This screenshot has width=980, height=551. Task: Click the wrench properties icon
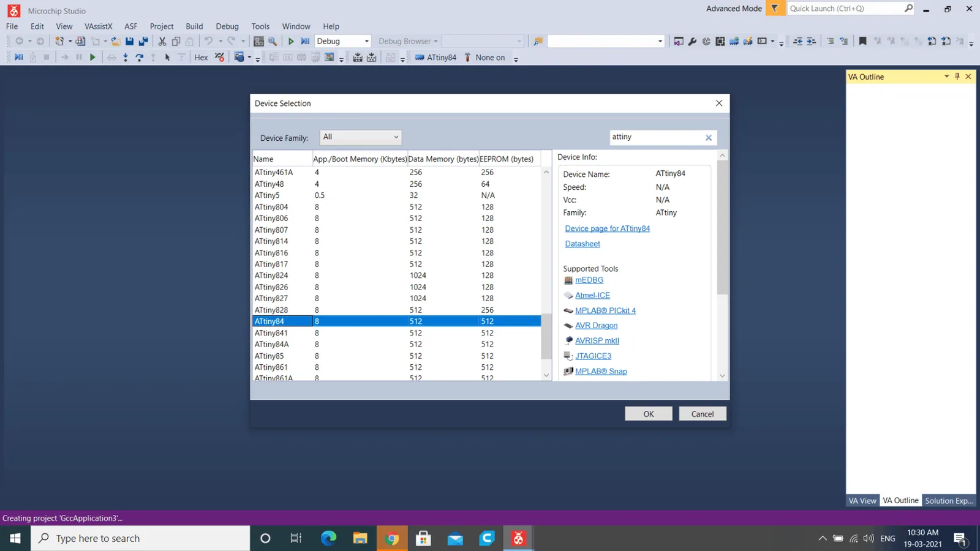tap(693, 41)
